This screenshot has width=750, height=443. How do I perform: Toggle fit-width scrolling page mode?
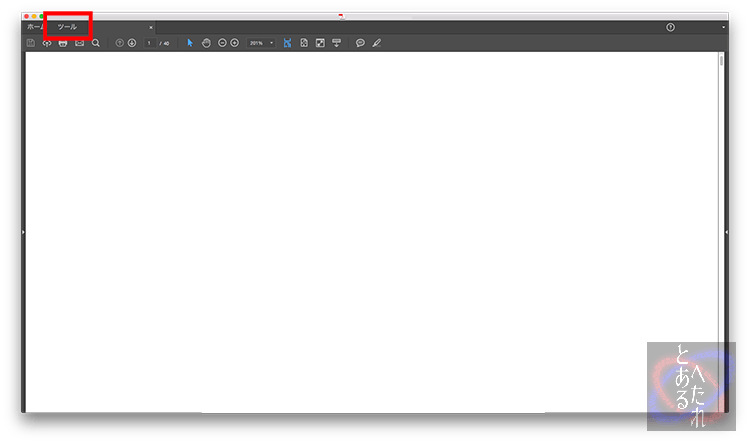[x=287, y=43]
